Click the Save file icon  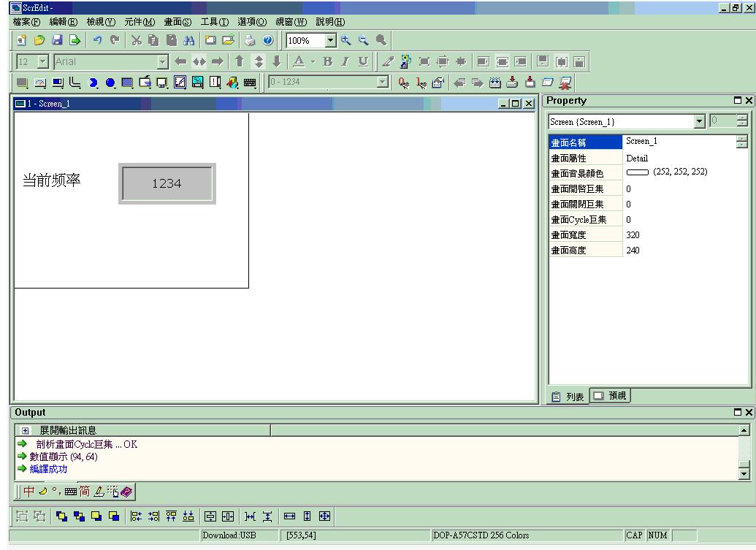pos(57,41)
